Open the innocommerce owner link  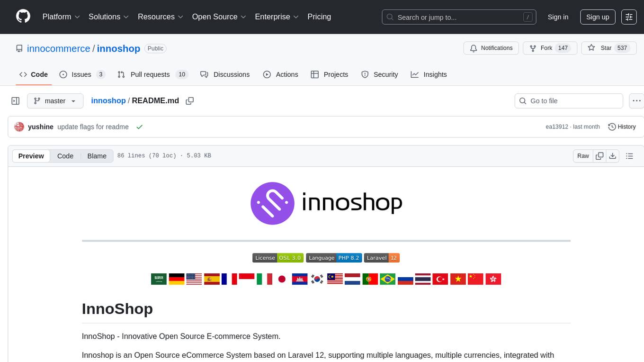click(x=59, y=48)
